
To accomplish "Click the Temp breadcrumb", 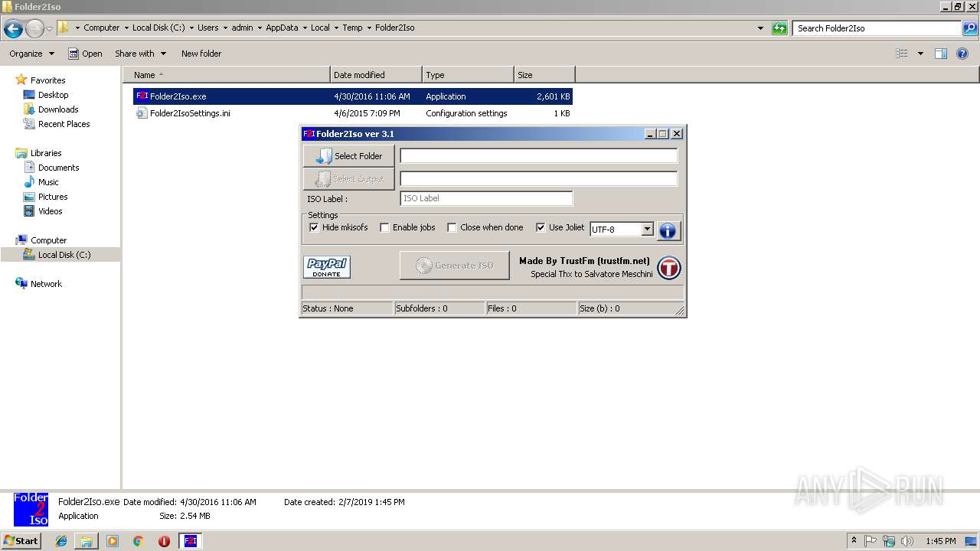I will point(352,28).
